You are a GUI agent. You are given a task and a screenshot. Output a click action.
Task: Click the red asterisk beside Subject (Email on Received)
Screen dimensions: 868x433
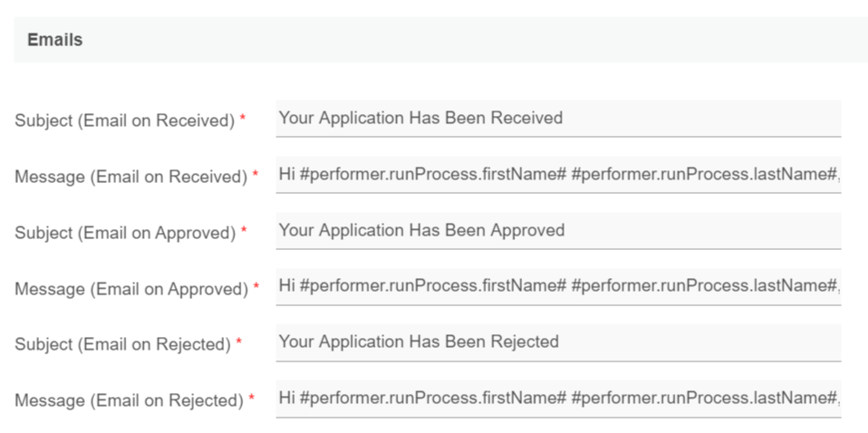click(243, 120)
